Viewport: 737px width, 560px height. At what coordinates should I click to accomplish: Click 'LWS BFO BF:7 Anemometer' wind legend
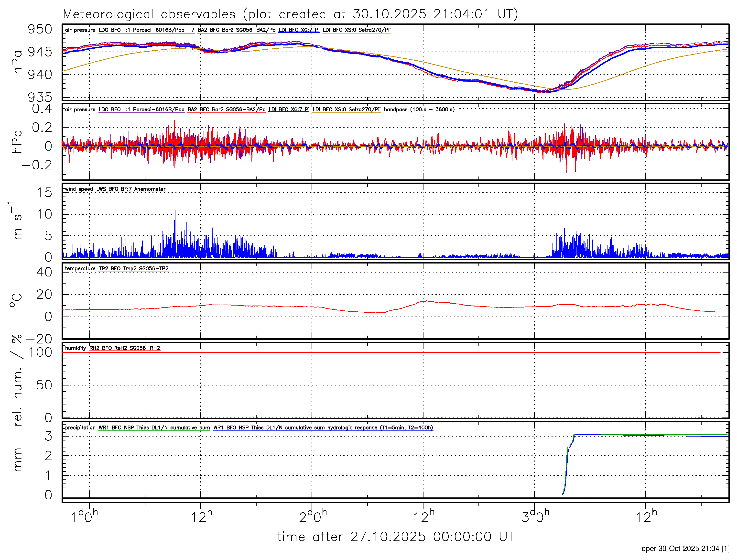tap(130, 189)
